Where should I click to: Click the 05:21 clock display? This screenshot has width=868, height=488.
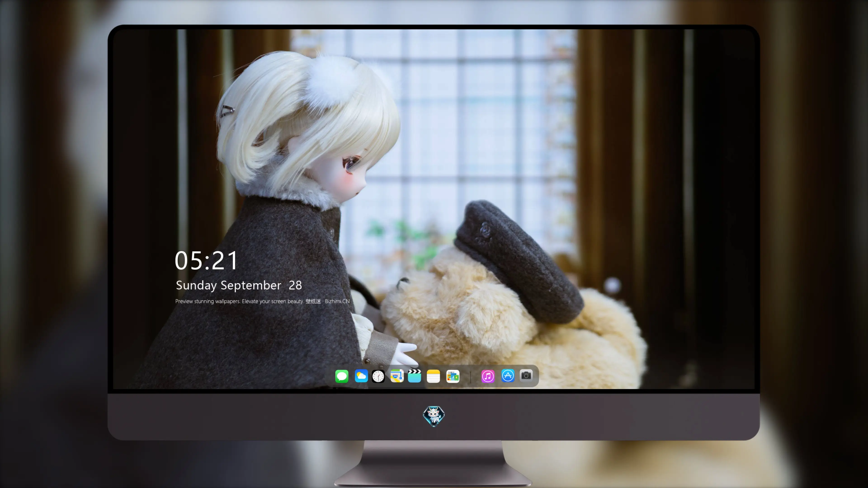(x=206, y=260)
